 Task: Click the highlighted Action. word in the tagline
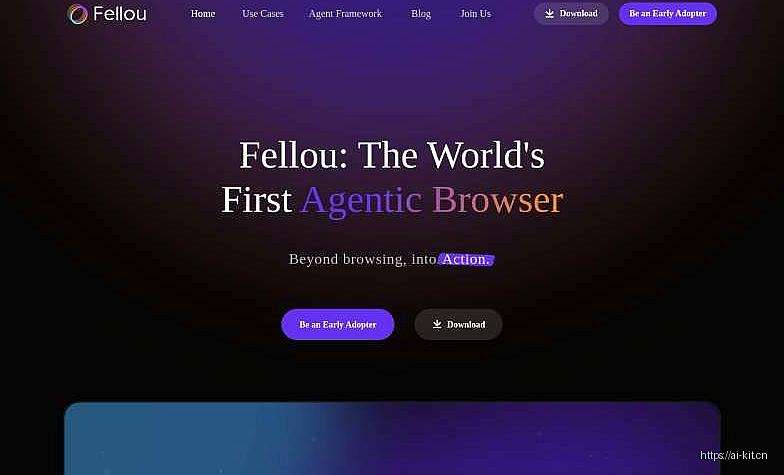click(466, 260)
